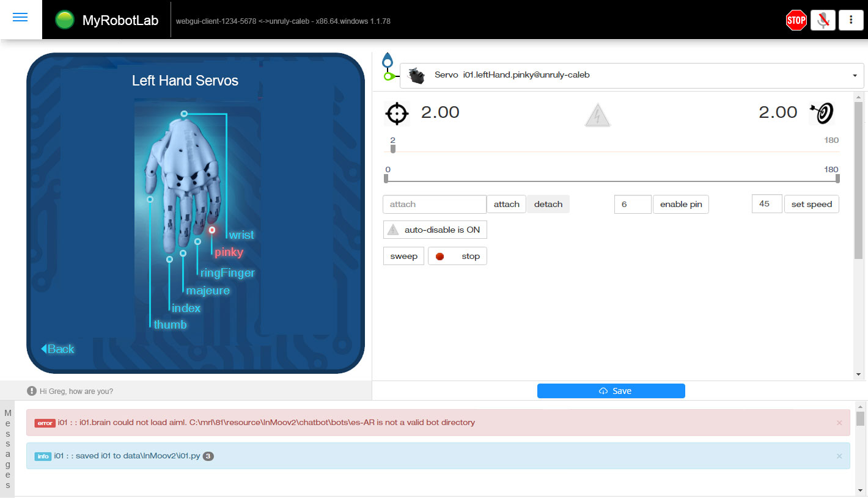The height and width of the screenshot is (499, 868).
Task: Click the Left Hand Servos heading
Action: [x=185, y=81]
